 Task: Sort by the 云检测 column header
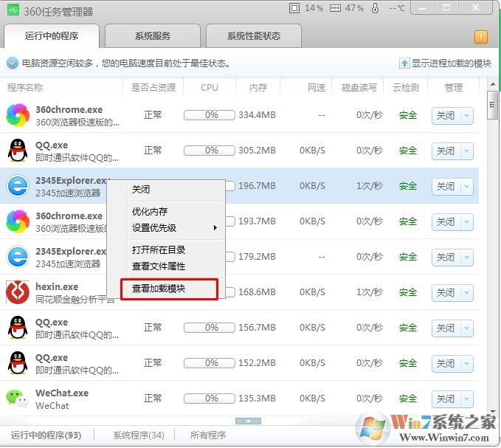(x=406, y=87)
